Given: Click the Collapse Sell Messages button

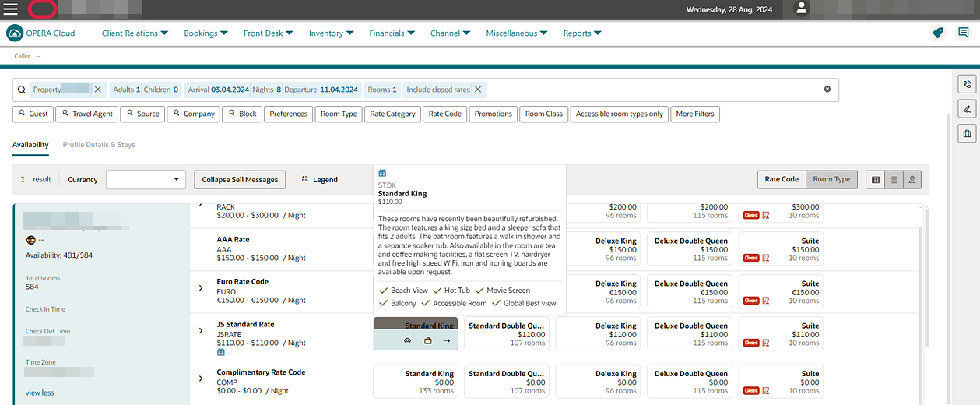Looking at the screenshot, I should [240, 179].
